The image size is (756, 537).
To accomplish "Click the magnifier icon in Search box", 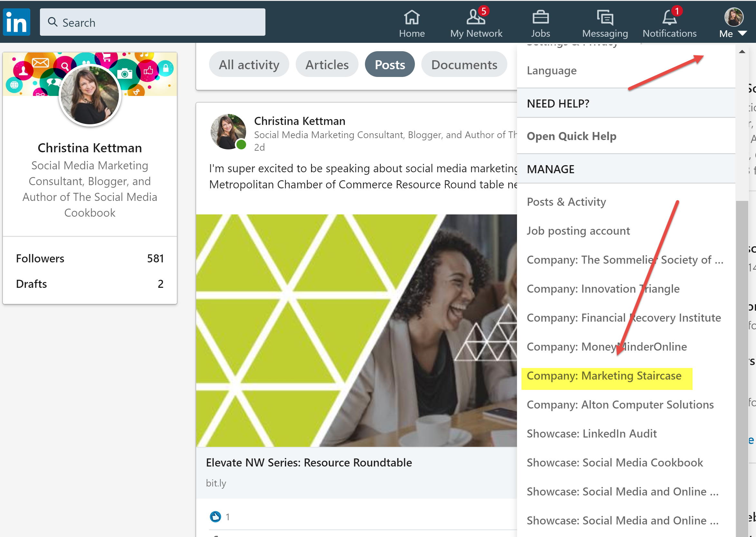I will click(x=53, y=22).
